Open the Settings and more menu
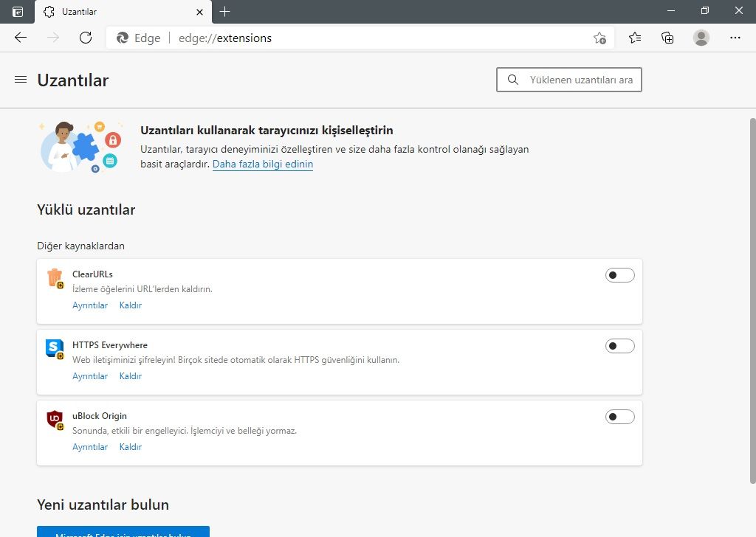756x537 pixels. (735, 38)
